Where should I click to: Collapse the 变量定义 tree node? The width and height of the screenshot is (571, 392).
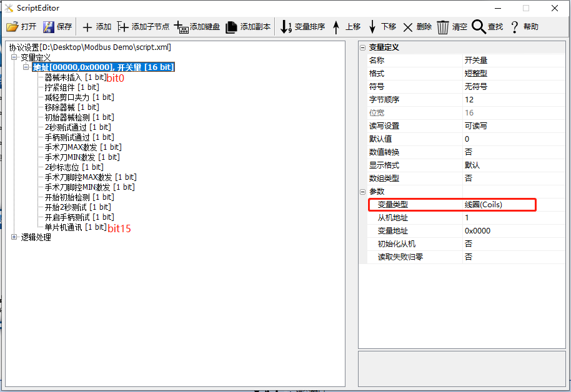click(x=14, y=57)
